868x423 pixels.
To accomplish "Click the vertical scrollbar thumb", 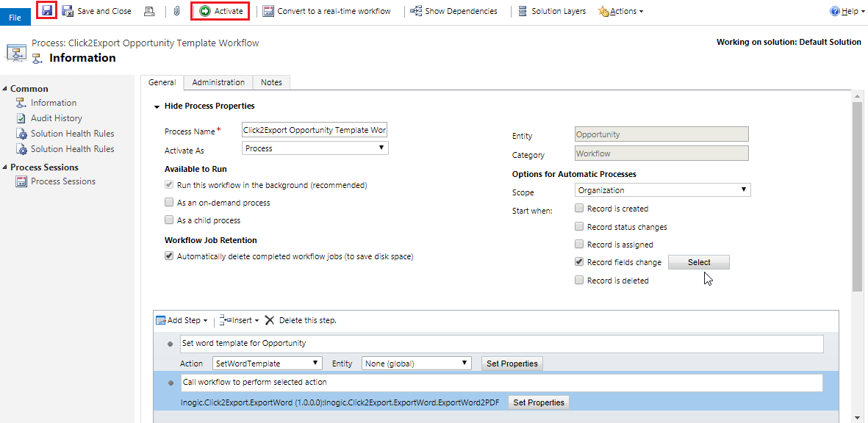I will (x=858, y=196).
